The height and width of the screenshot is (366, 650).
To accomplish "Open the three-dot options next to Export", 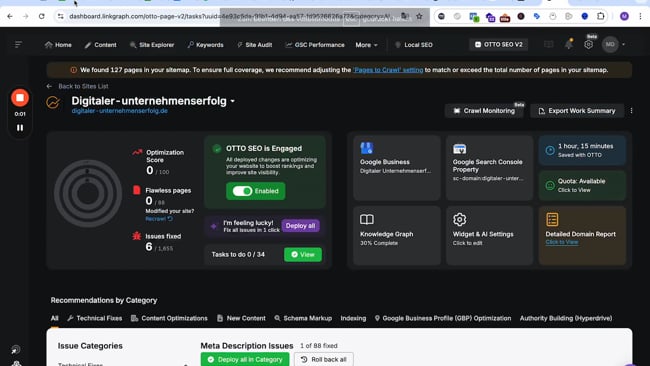I will tap(631, 111).
